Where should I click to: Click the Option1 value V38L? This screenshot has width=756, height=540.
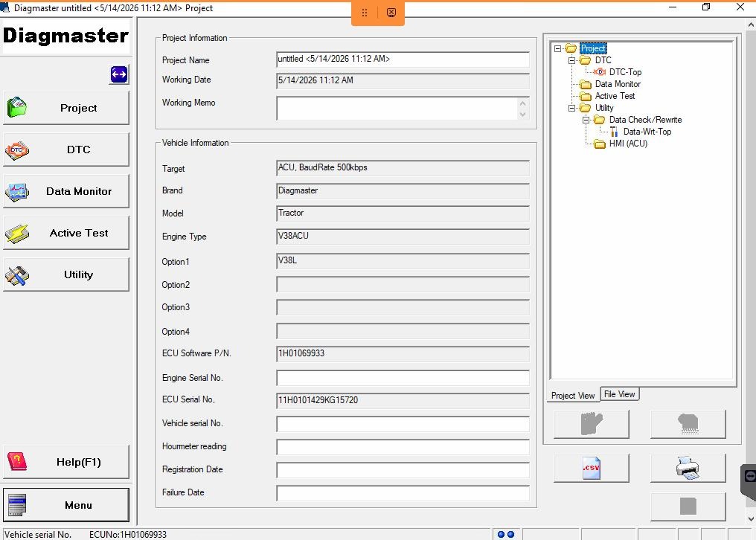pos(403,261)
